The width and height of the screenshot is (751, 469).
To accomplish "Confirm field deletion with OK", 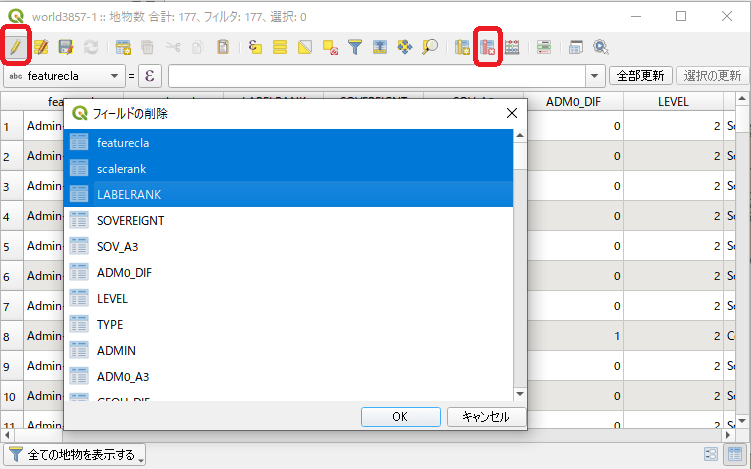I will [400, 416].
